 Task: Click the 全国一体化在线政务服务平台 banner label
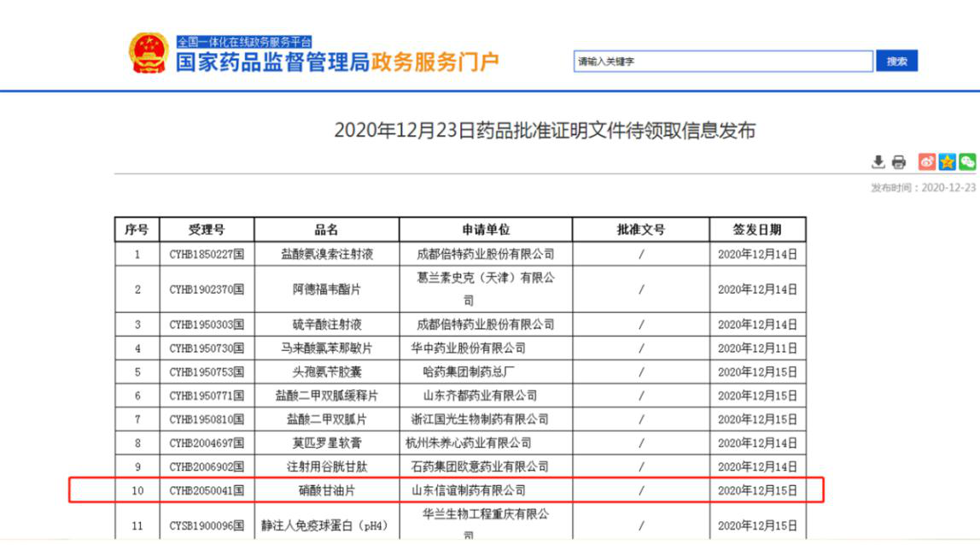(244, 41)
